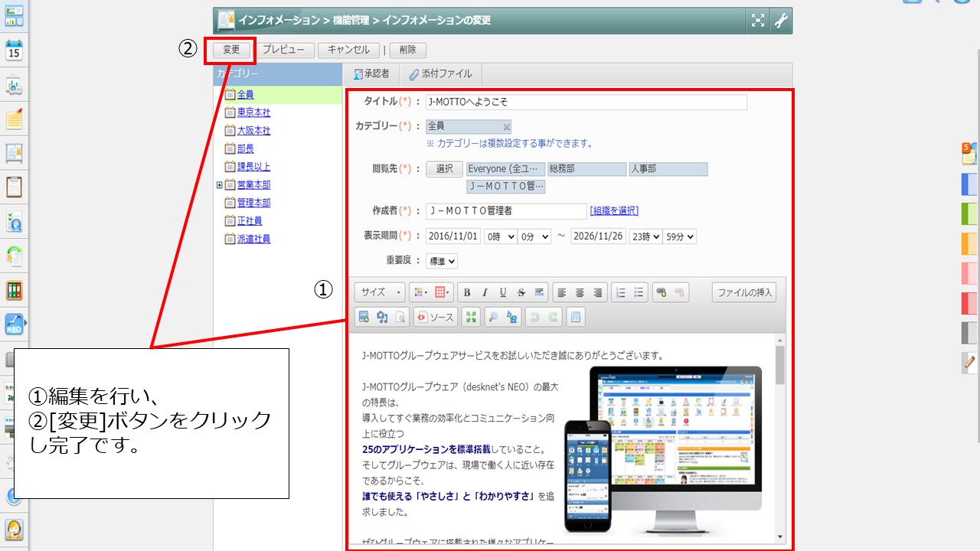The height and width of the screenshot is (551, 980).
Task: Click the insert image icon
Action: click(x=364, y=317)
